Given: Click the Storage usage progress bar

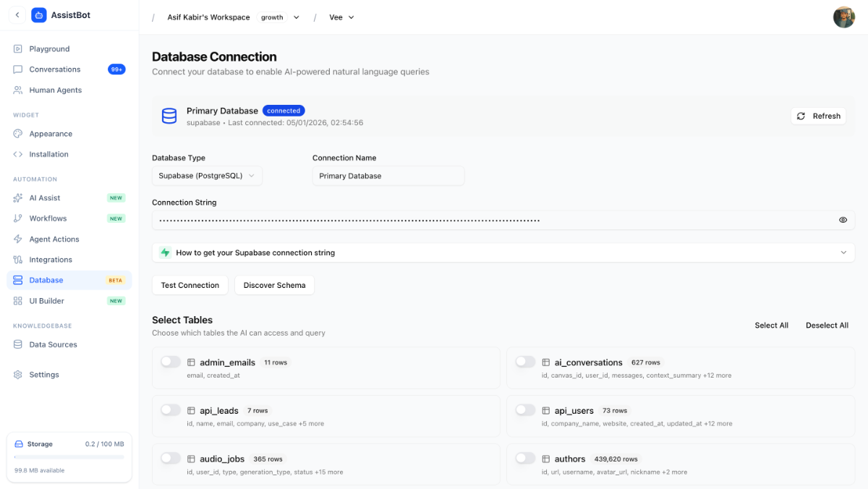Looking at the screenshot, I should [x=69, y=457].
